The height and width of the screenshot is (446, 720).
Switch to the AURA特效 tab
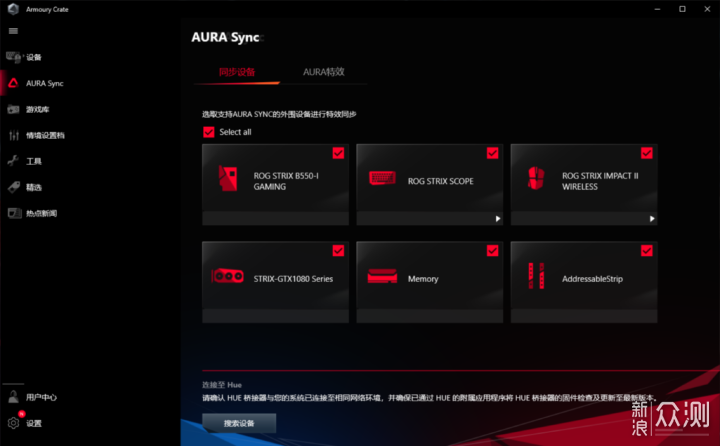click(x=324, y=72)
